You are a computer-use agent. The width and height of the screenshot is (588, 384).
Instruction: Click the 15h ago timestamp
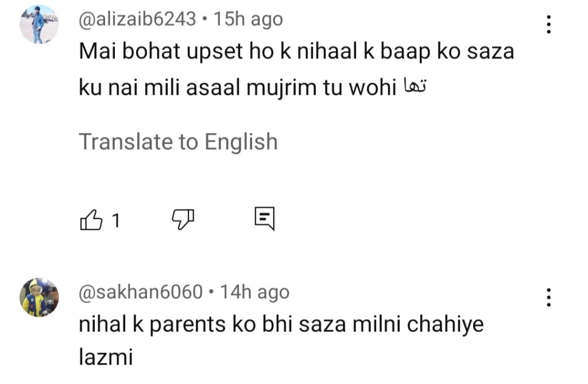pyautogui.click(x=248, y=19)
